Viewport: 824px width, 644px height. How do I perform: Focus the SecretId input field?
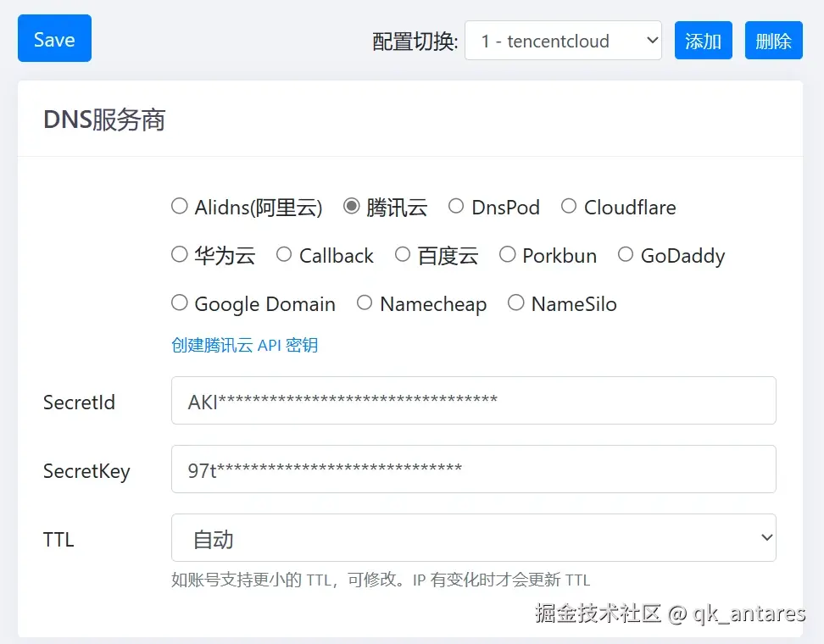click(x=474, y=400)
